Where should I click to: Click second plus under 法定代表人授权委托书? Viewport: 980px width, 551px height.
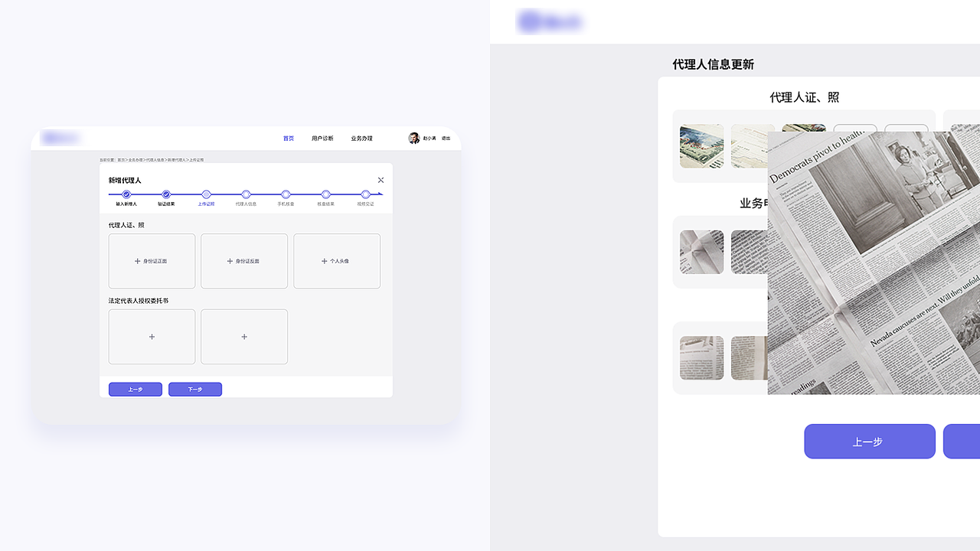click(x=244, y=337)
